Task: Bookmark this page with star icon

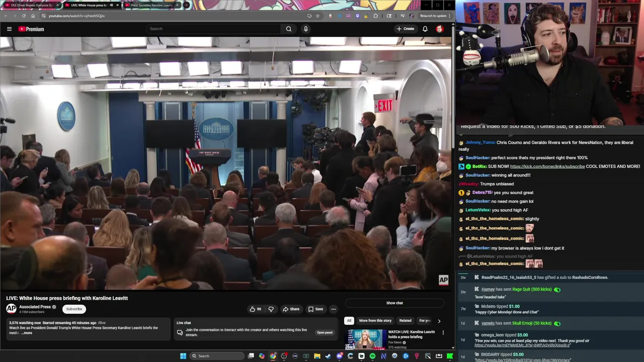Action: (x=317, y=16)
